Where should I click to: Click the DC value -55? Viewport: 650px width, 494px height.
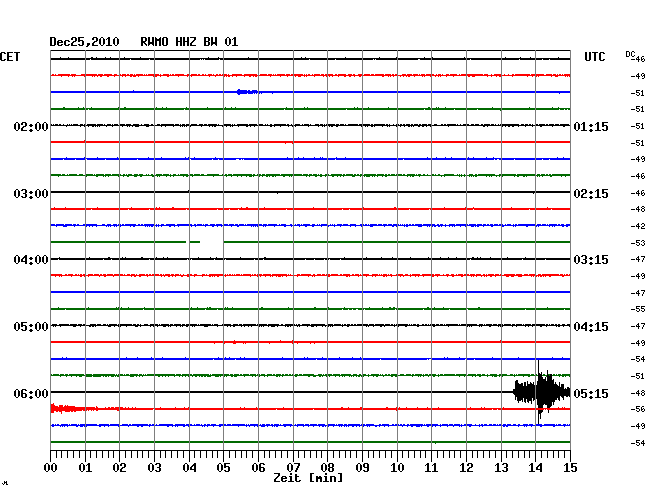tap(638, 309)
